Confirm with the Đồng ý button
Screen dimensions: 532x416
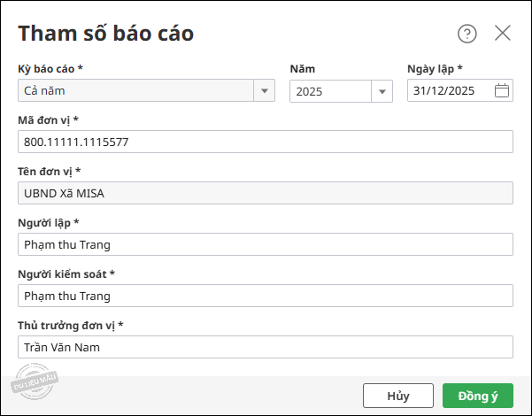tap(478, 396)
